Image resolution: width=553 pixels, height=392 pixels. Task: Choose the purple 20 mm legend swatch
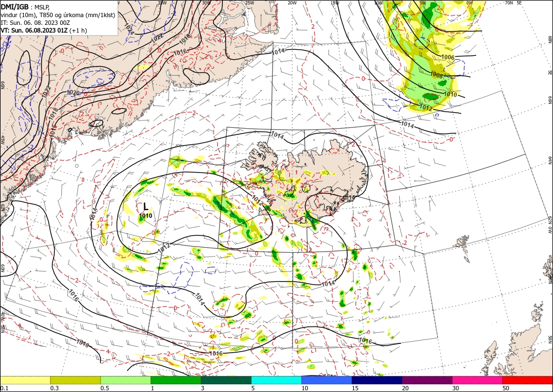point(427,380)
